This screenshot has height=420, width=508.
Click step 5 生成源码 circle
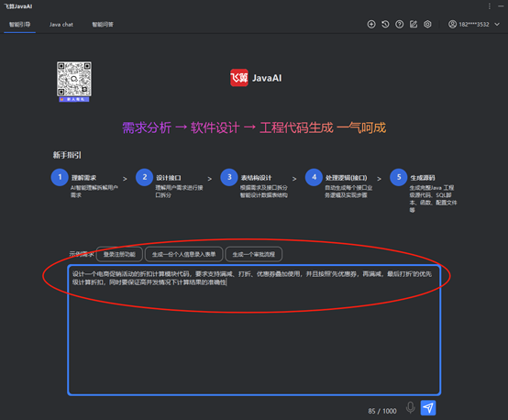tap(399, 177)
